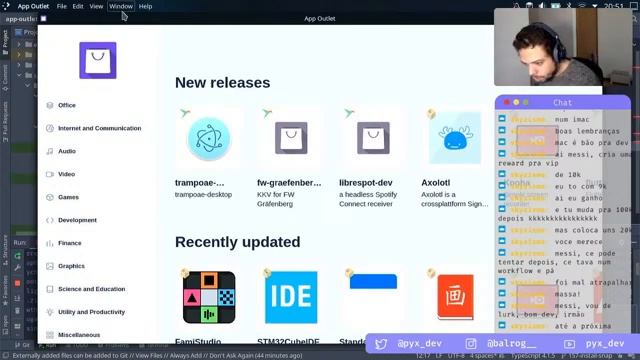Click the Development code brackets icon
Screen dimensions: 640x360
50,220
